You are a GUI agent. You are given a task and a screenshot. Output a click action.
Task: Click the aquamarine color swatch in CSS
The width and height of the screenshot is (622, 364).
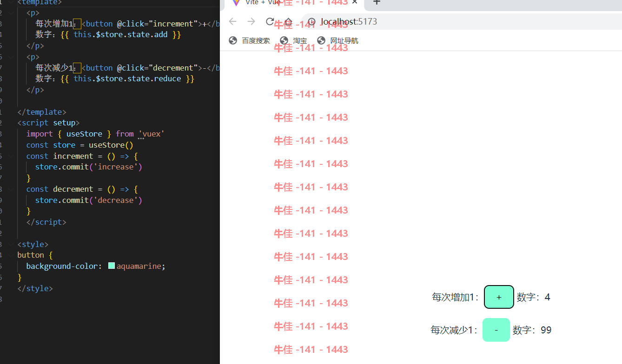112,266
